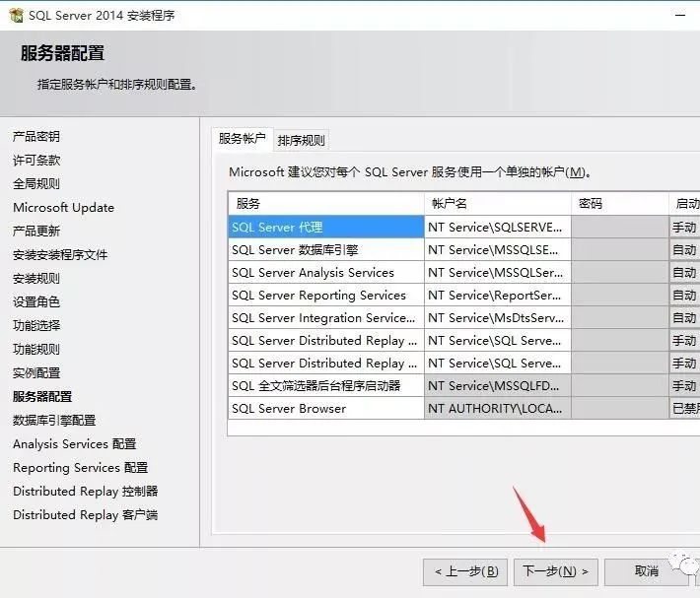Screen dimensions: 700x598
Task: Switch to the 服务帐户 tab
Action: pos(242,139)
